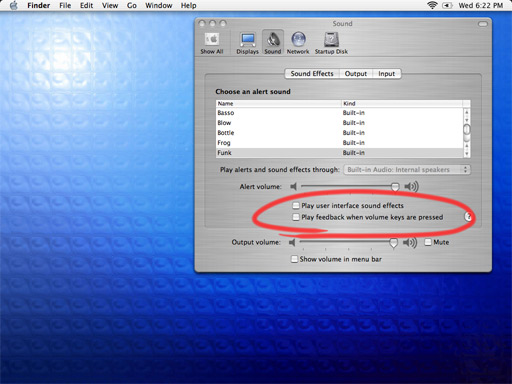
Task: Click the Show All preferences icon
Action: point(212,44)
